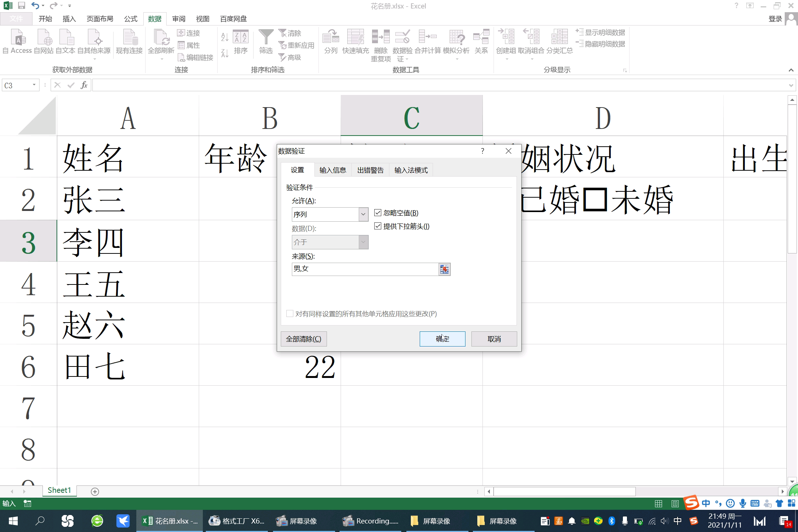Click inside the 来源 input field
The width and height of the screenshot is (798, 532).
coord(364,269)
